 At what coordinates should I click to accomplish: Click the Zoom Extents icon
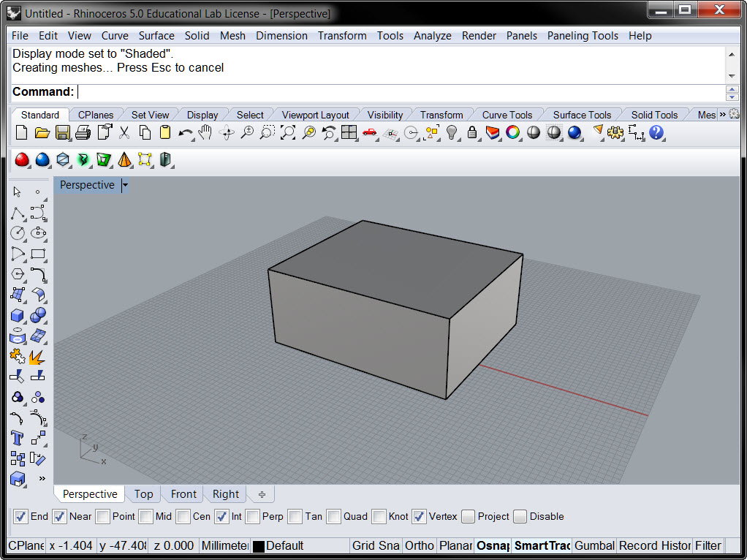click(x=288, y=132)
